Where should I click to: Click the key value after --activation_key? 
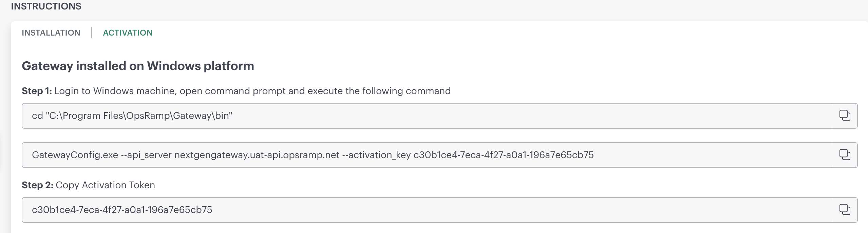click(503, 155)
